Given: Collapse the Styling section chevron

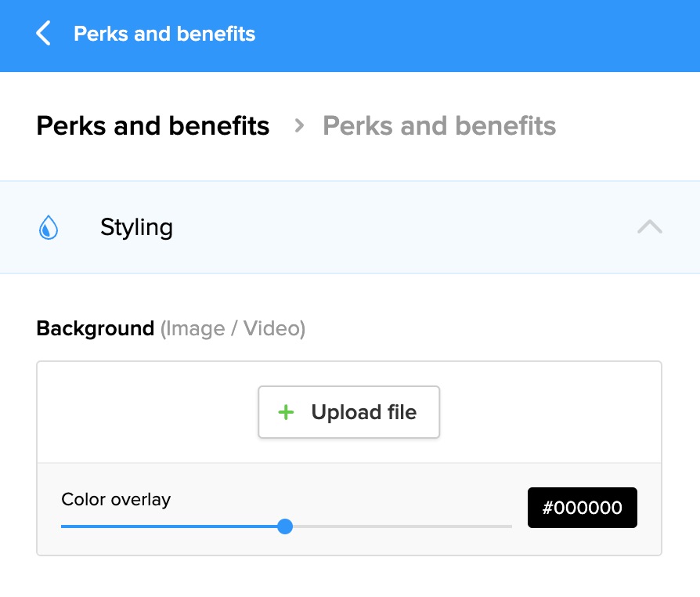Looking at the screenshot, I should point(650,227).
